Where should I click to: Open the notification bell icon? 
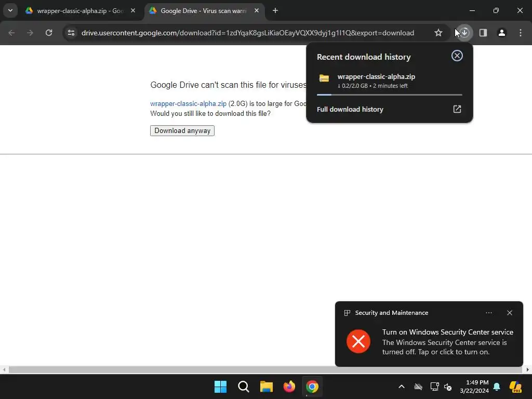(x=497, y=387)
